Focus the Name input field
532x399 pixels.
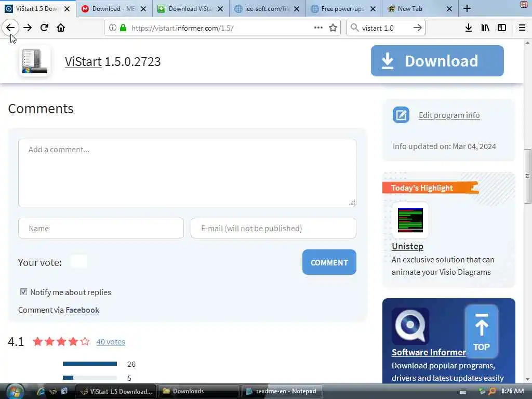101,228
